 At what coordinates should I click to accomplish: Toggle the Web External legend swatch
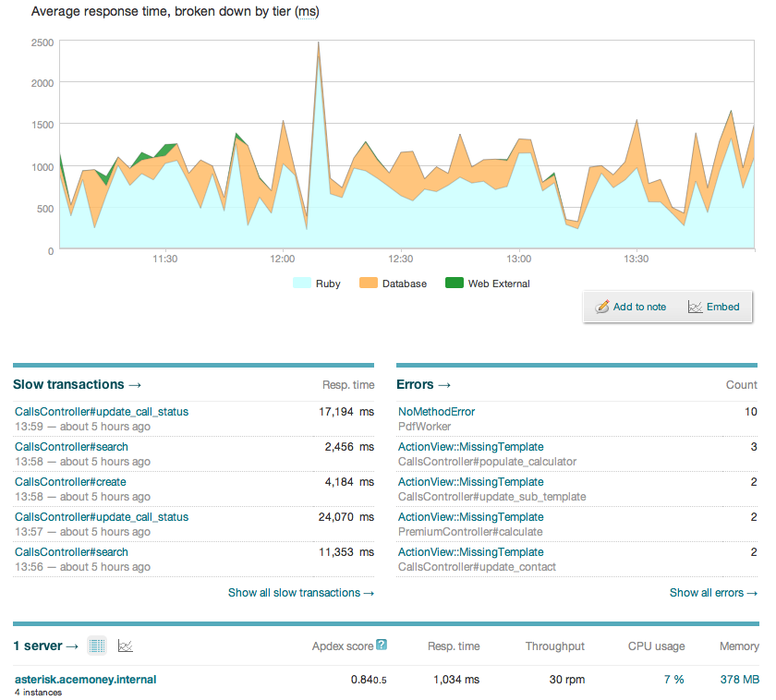tap(455, 284)
